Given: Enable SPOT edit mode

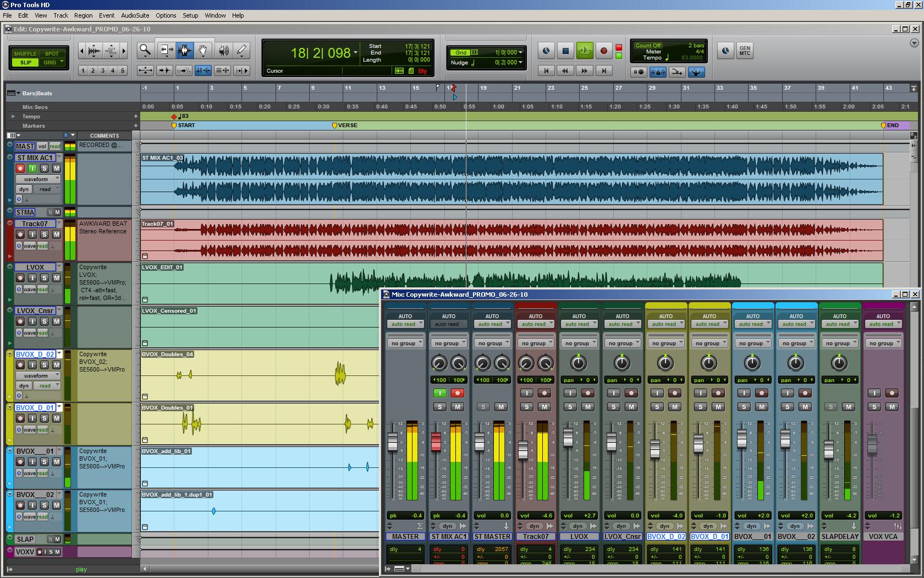Looking at the screenshot, I should [52, 53].
